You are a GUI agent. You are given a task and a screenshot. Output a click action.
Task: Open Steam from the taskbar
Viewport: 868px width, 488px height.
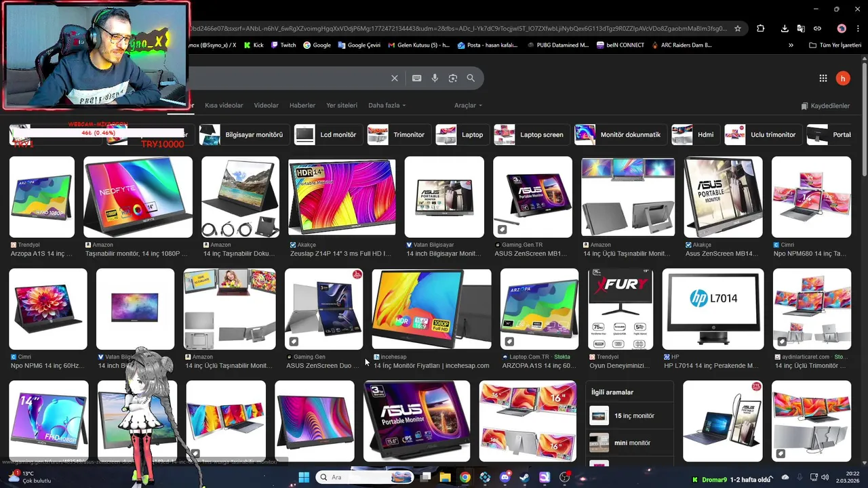[524, 477]
